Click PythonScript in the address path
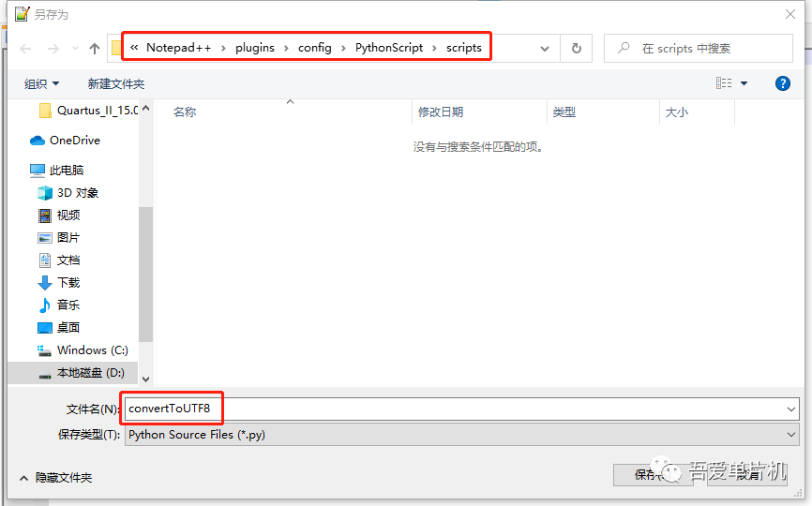The height and width of the screenshot is (506, 812). (389, 48)
